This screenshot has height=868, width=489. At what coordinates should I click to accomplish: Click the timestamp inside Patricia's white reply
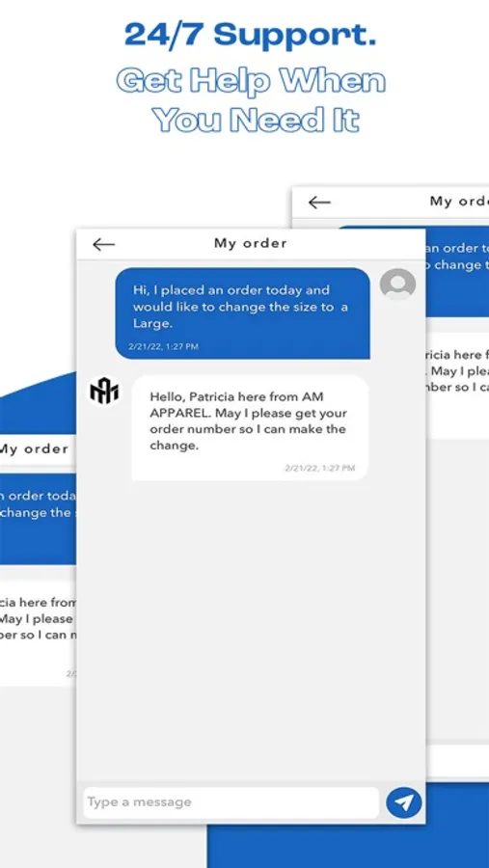tap(320, 469)
